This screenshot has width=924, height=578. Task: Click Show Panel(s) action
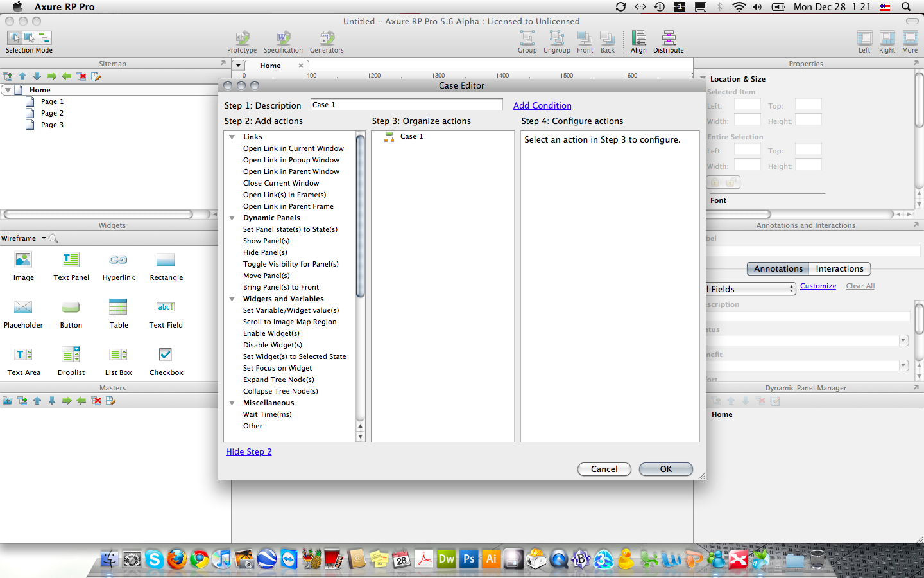[266, 241]
